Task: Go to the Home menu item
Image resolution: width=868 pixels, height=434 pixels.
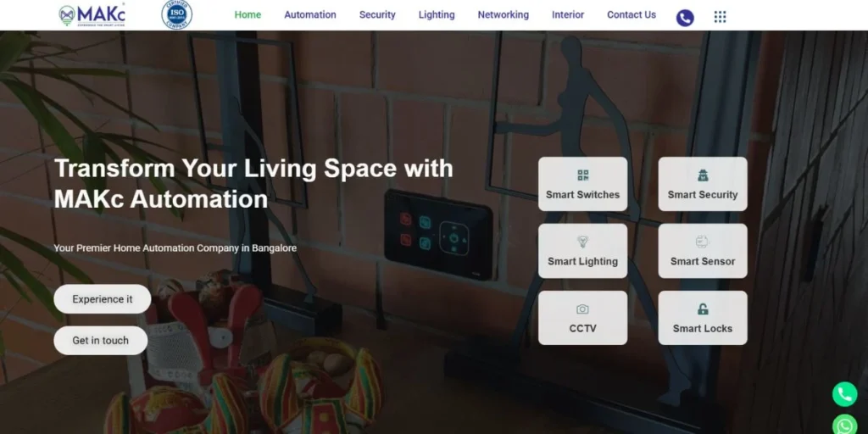Action: 248,15
